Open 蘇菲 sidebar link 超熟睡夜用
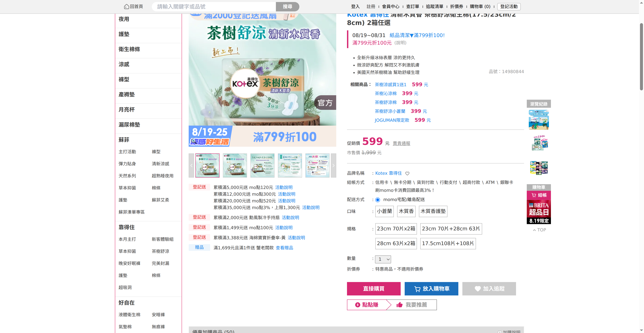 point(163,176)
